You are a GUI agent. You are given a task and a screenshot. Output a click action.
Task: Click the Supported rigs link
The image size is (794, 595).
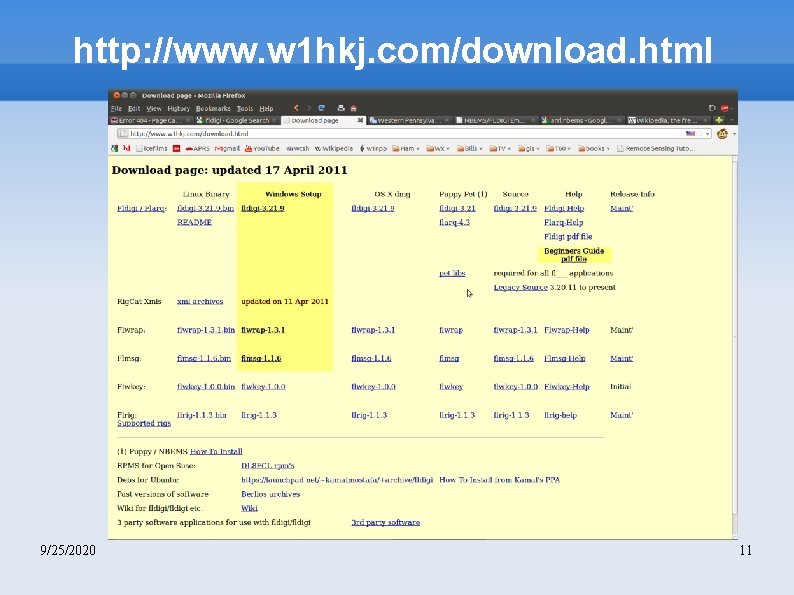coord(144,423)
